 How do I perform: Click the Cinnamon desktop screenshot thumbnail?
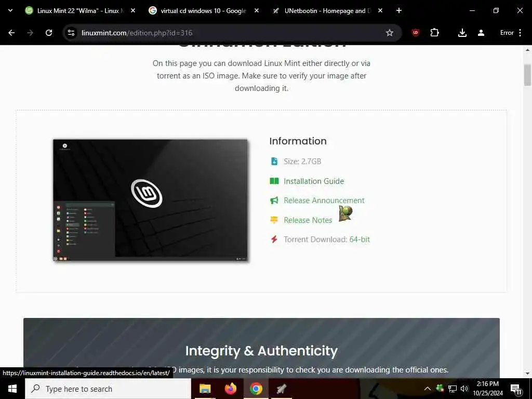150,200
